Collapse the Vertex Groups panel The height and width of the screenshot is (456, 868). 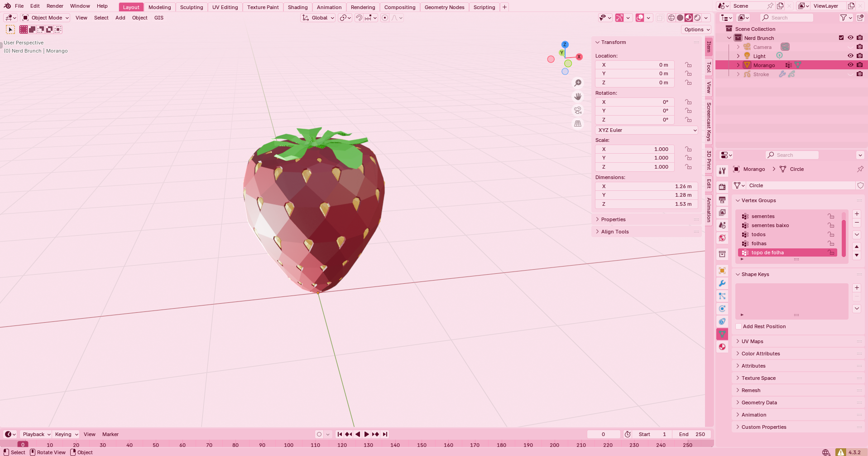[x=738, y=200]
